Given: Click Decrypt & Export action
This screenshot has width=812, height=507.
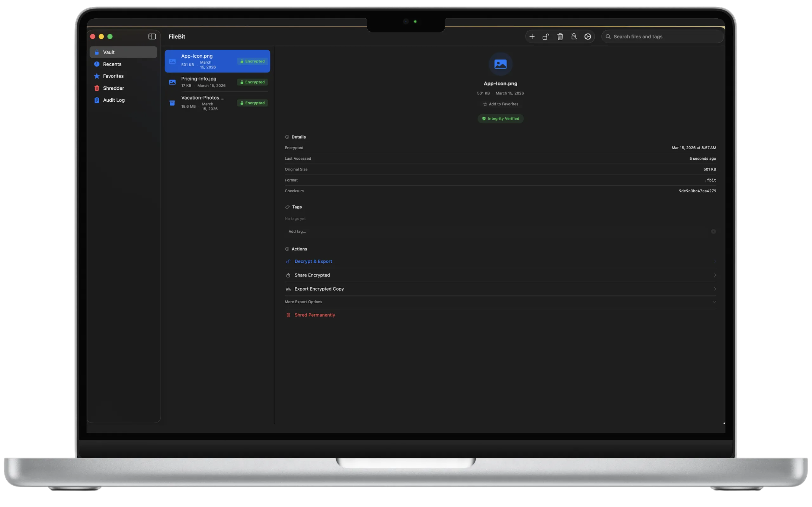Looking at the screenshot, I should [313, 261].
